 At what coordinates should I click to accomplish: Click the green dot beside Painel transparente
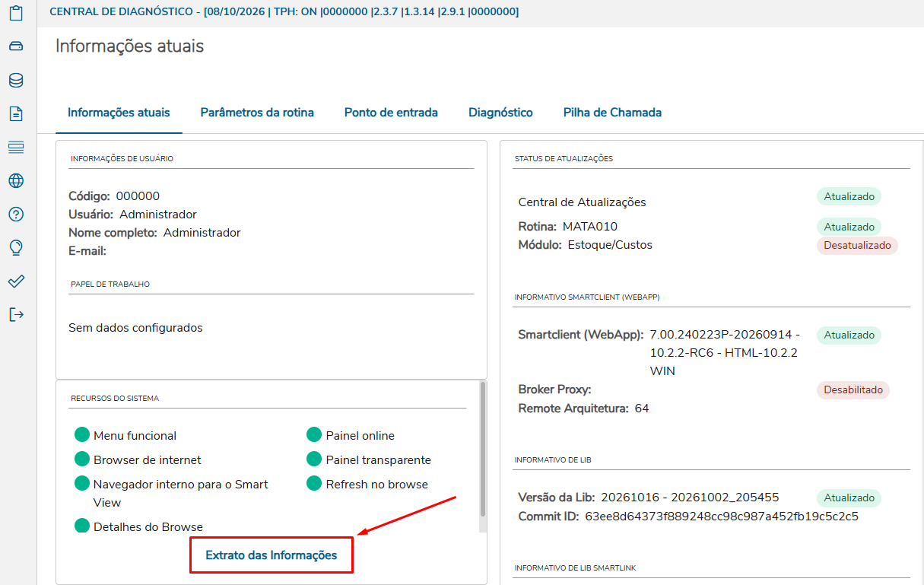pos(314,459)
